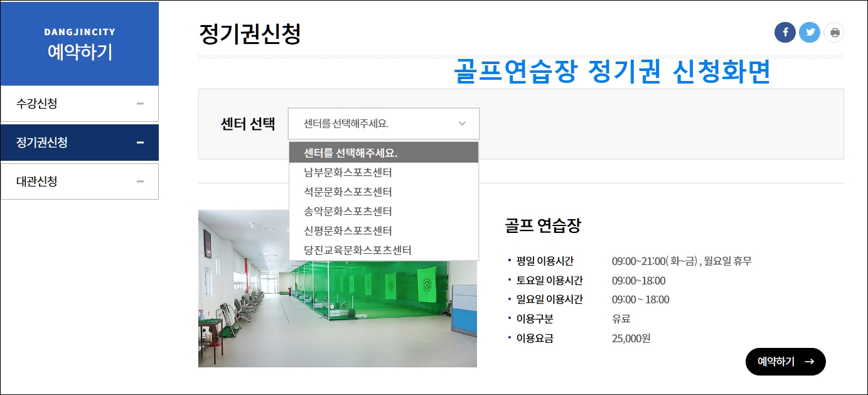868x395 pixels.
Task: Click the 골프 연습장 heading
Action: (x=543, y=225)
